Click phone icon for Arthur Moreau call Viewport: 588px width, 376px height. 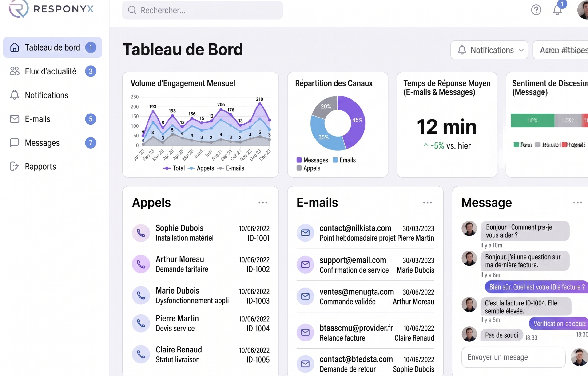pos(141,264)
